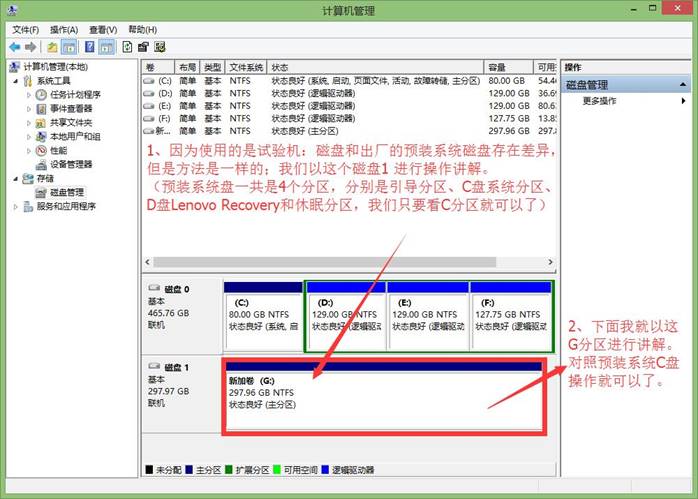698x499 pixels.
Task: Click the Forward arrow in the toolbar
Action: (x=32, y=46)
